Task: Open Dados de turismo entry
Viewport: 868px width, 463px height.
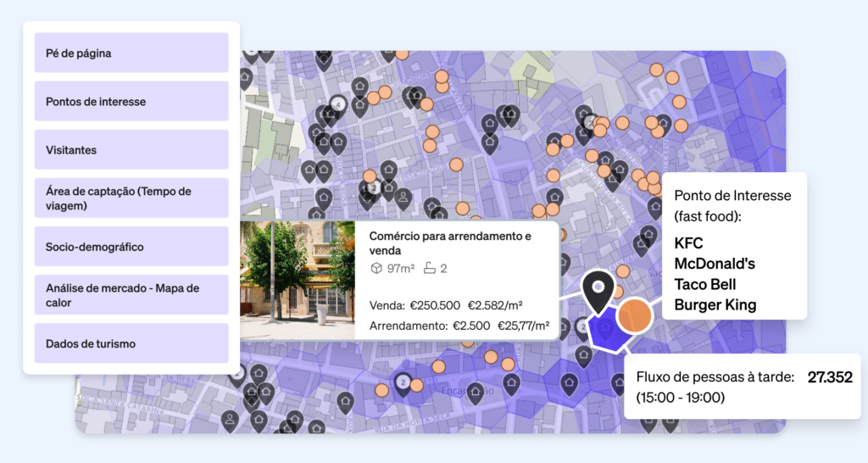Action: pos(131,343)
